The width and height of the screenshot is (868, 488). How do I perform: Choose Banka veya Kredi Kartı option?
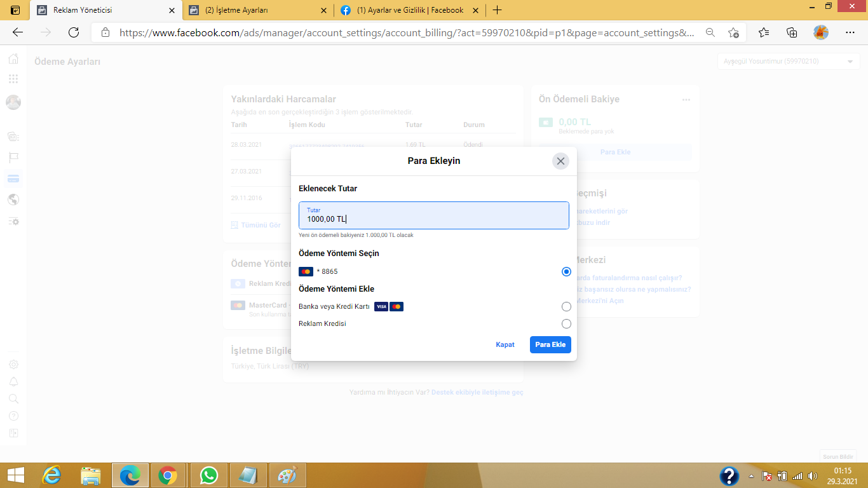[566, 307]
